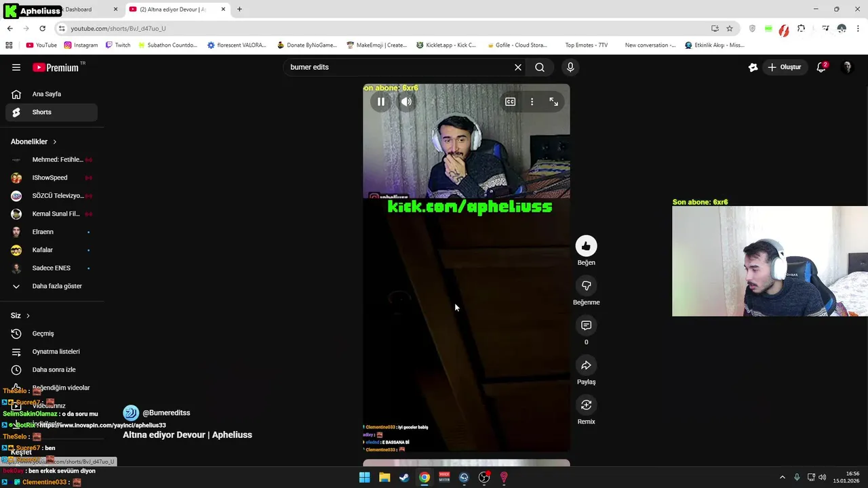
Task: Close the Altına ediyor Devour tab
Action: [223, 9]
